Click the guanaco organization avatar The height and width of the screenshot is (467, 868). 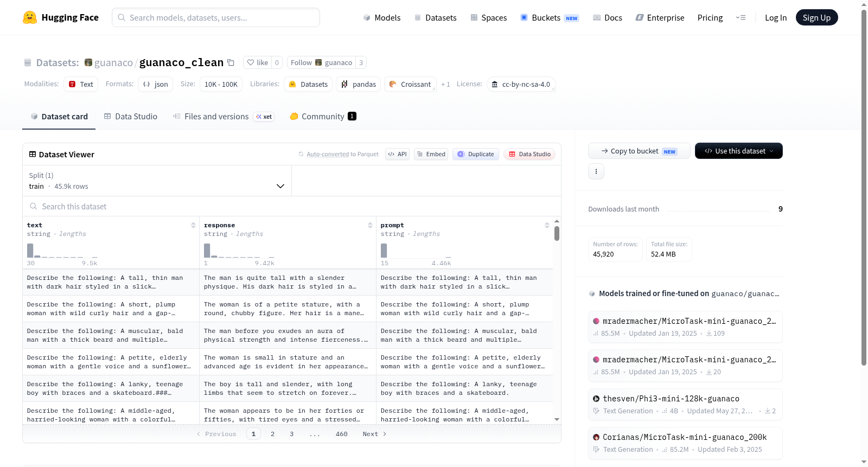pos(88,62)
